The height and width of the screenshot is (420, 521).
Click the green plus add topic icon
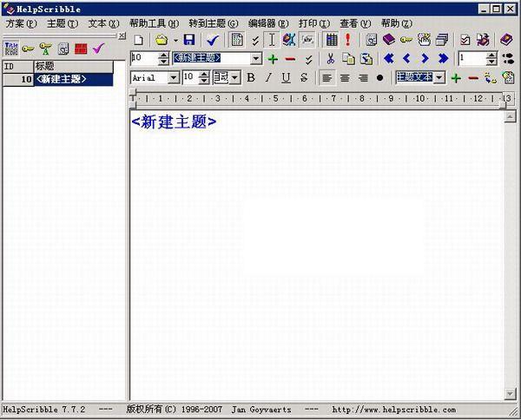pyautogui.click(x=273, y=59)
